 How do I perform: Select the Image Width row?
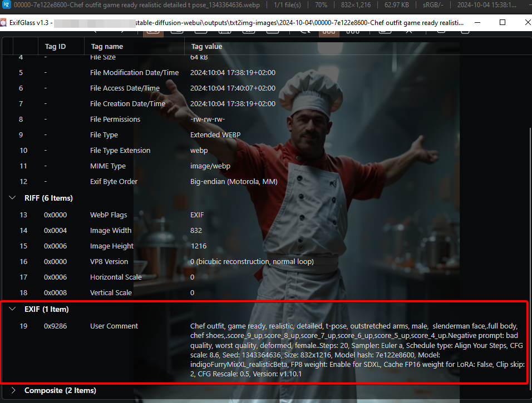pos(265,231)
